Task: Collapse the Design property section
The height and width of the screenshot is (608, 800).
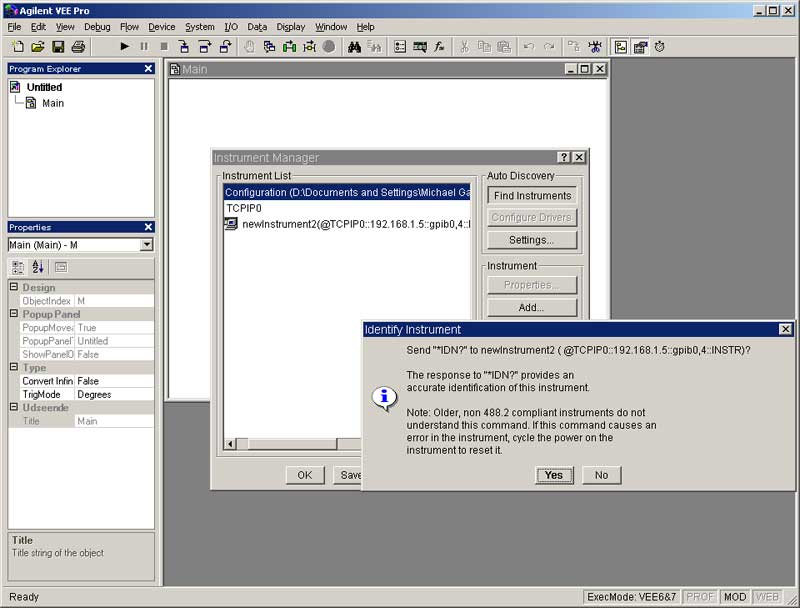Action: click(x=14, y=288)
